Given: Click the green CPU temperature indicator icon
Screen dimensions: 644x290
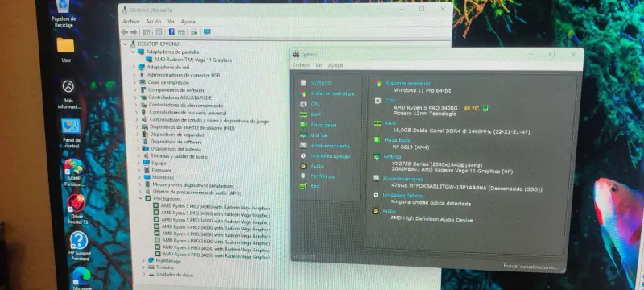Looking at the screenshot, I should coord(485,108).
